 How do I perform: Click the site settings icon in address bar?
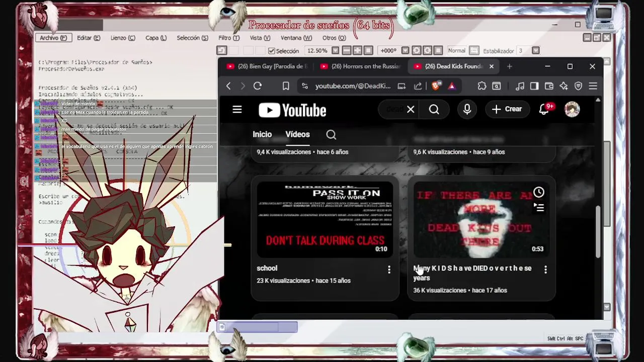305,86
